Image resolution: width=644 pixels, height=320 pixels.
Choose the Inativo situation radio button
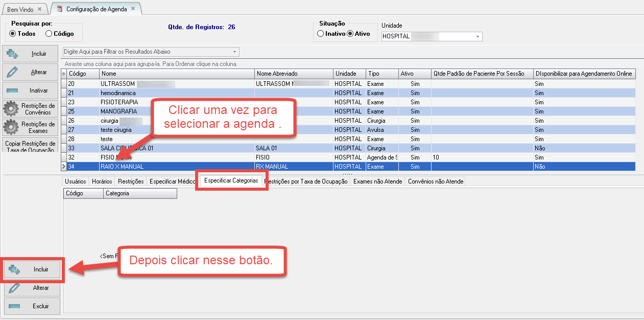[x=320, y=34]
